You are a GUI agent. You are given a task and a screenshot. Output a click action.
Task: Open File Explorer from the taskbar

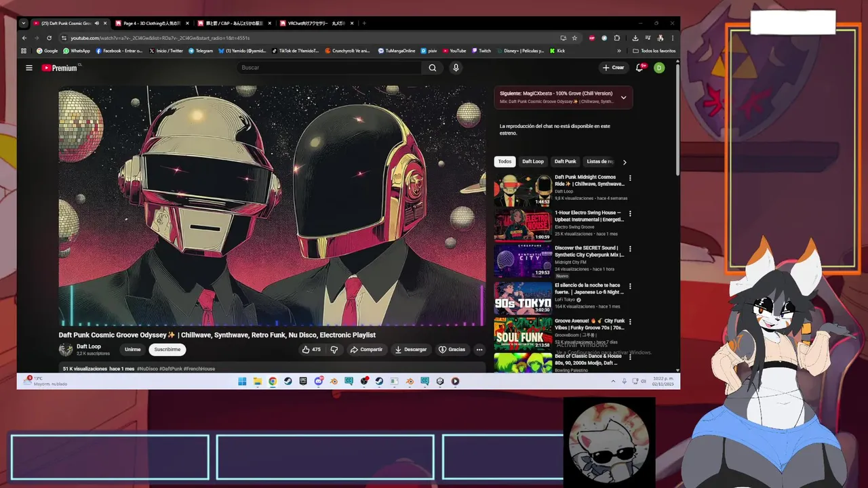[258, 381]
